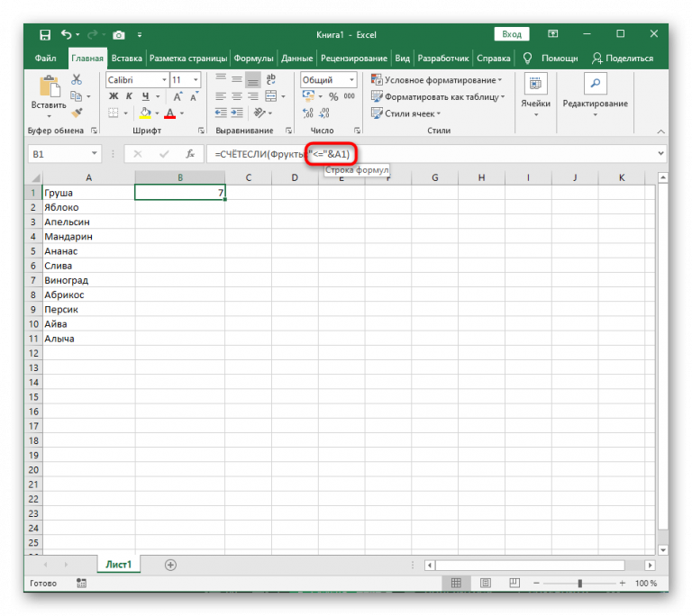
Task: Open the Вставка ribbon tab
Action: [x=127, y=58]
